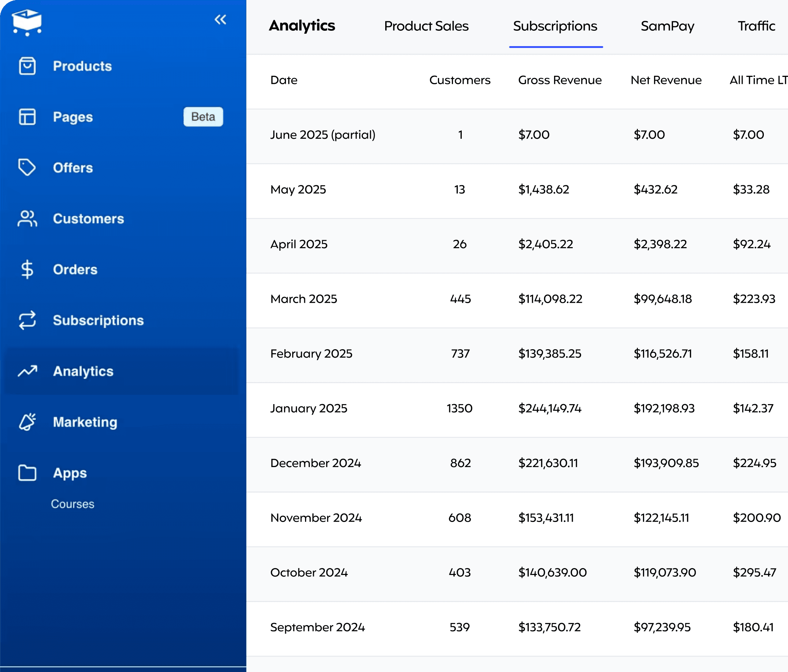Click the Subscriptions repeat arrows icon
This screenshot has height=672, width=788.
27,320
